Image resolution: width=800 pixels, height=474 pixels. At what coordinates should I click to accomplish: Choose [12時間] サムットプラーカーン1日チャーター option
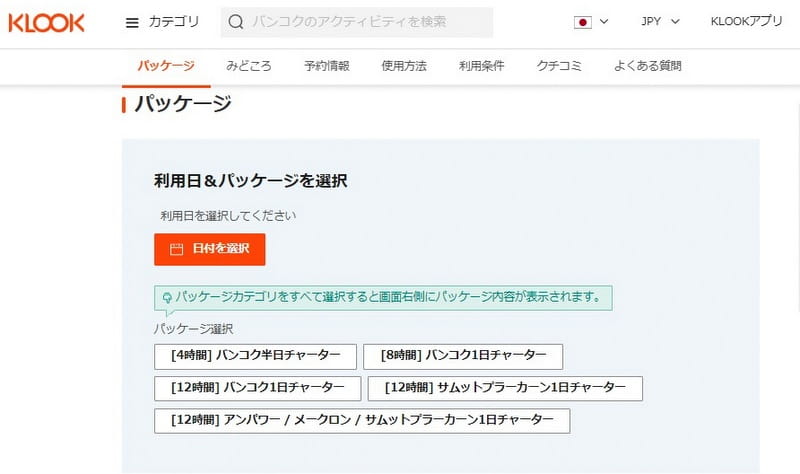[505, 388]
